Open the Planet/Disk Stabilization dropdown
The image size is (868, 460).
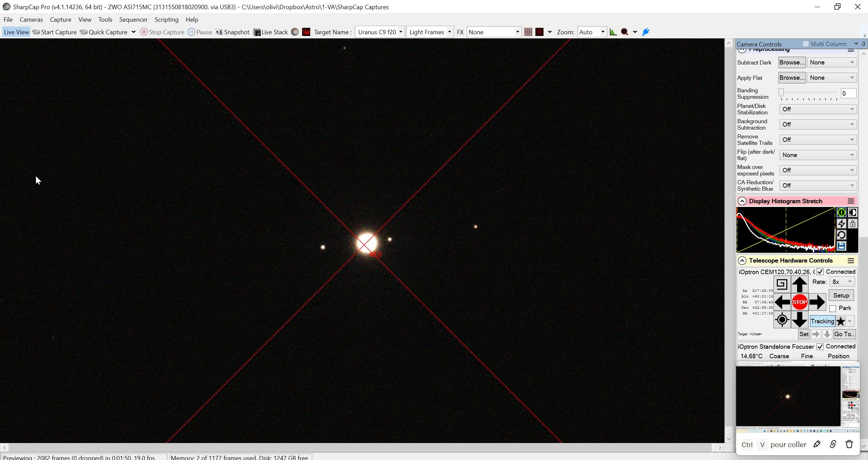pyautogui.click(x=818, y=109)
